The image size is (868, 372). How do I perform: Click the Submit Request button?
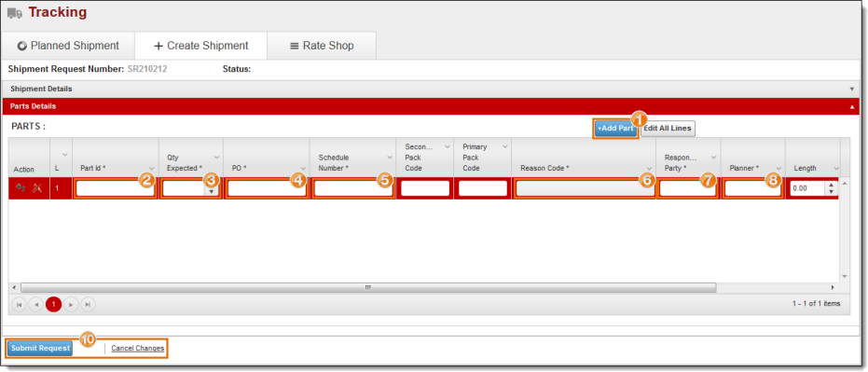[40, 348]
